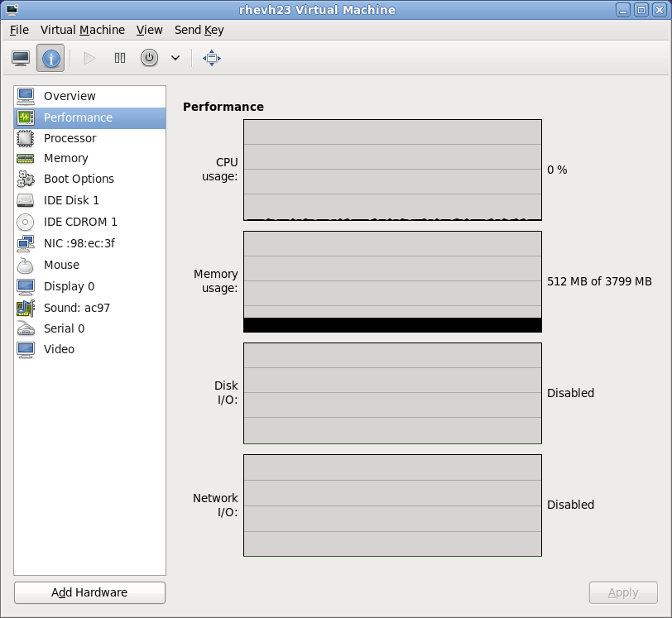Pause the virtual machine
Screen dimensions: 672x618
pyautogui.click(x=119, y=58)
